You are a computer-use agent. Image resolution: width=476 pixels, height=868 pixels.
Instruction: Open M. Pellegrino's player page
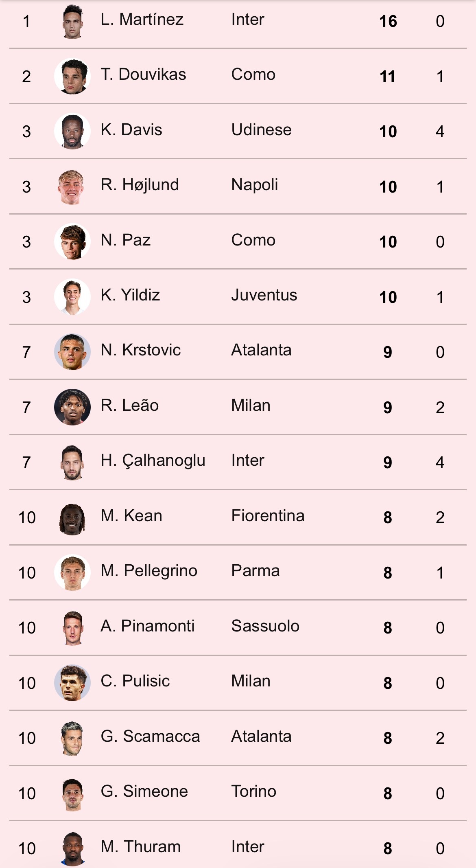coord(148,571)
